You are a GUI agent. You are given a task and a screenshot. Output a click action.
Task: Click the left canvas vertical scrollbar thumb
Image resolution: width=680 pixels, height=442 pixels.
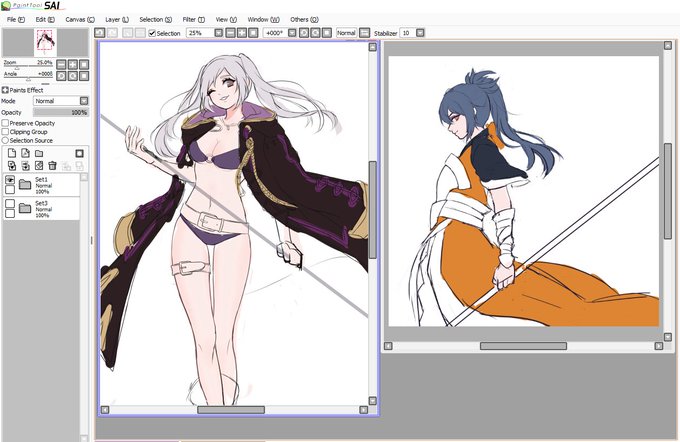pos(373,210)
